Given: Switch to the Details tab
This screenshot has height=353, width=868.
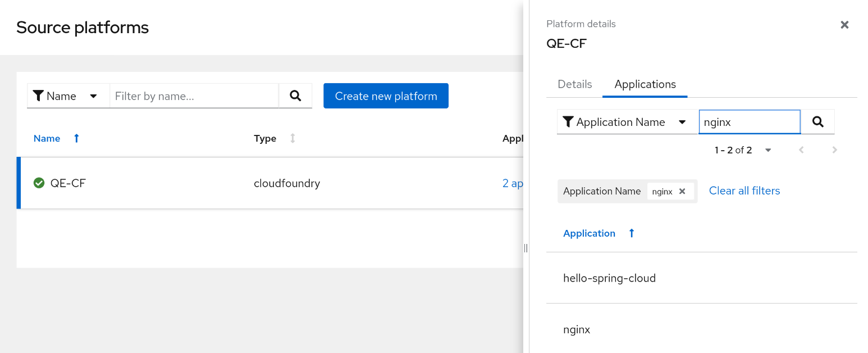Looking at the screenshot, I should pos(574,84).
